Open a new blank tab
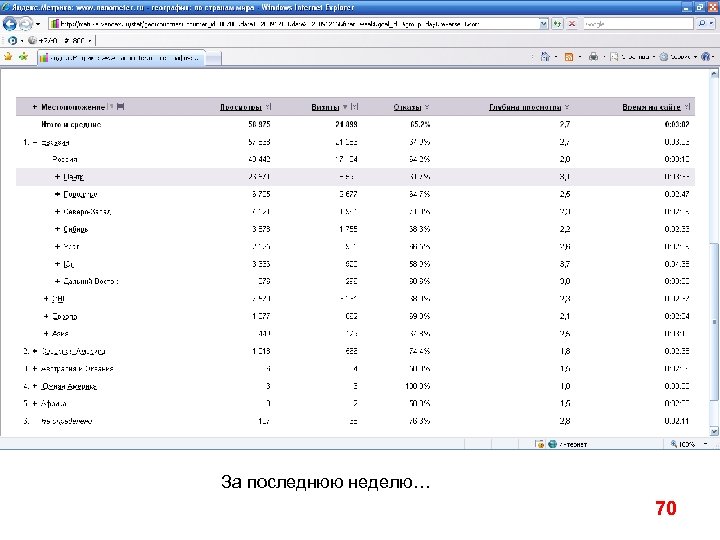The image size is (720, 540). [213, 58]
